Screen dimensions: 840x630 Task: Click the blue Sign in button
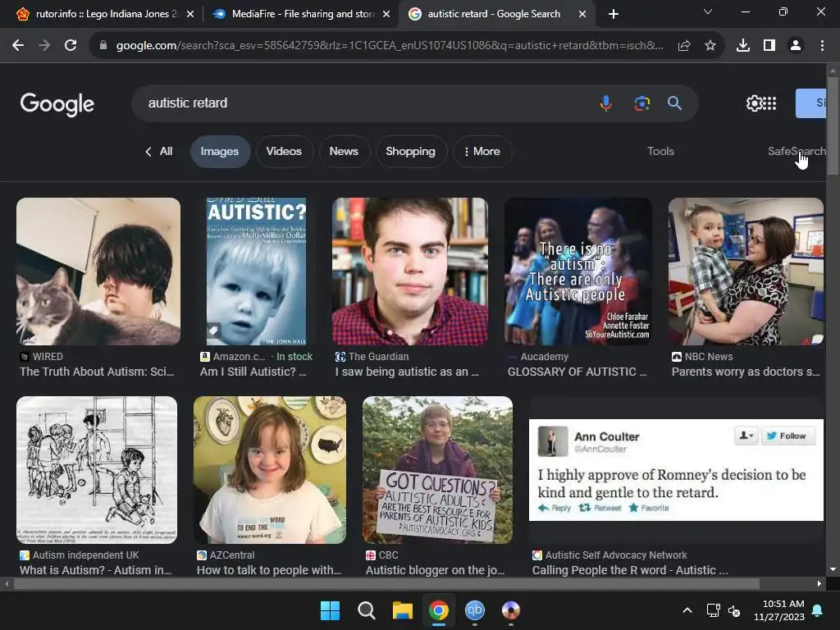pos(810,103)
